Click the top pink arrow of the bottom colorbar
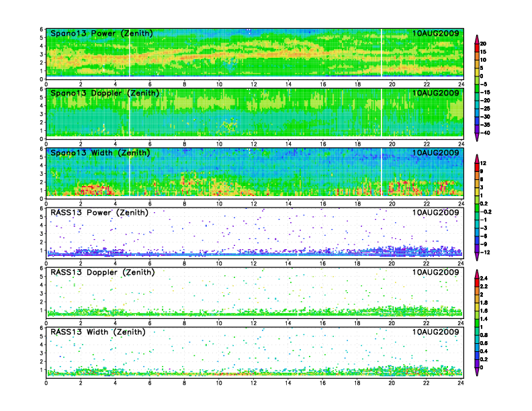Viewport: 532px width, 411px height. click(x=477, y=274)
